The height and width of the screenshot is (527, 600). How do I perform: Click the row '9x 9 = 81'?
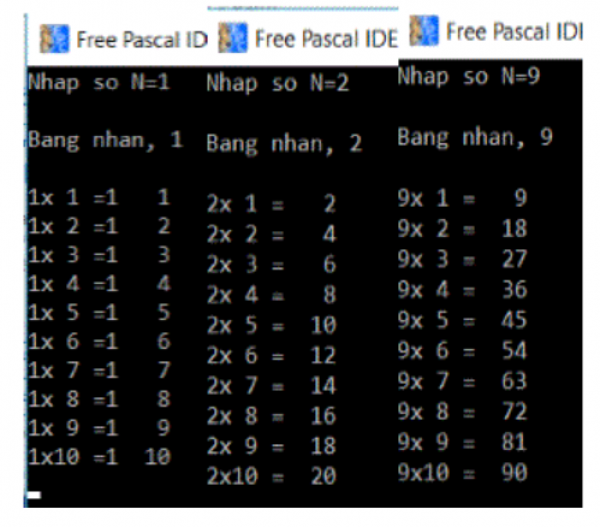pos(463,442)
